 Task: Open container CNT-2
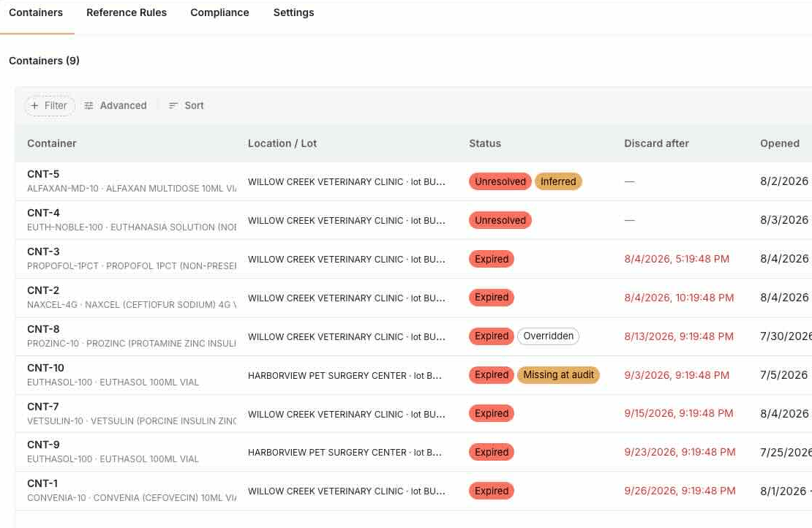point(43,290)
